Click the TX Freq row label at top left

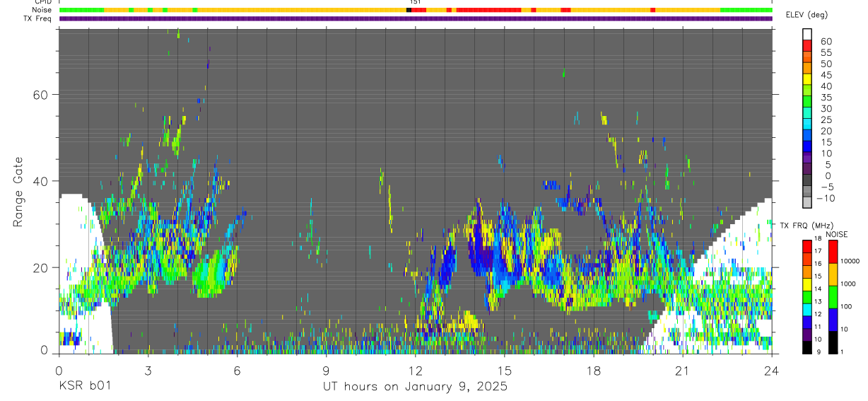point(39,18)
